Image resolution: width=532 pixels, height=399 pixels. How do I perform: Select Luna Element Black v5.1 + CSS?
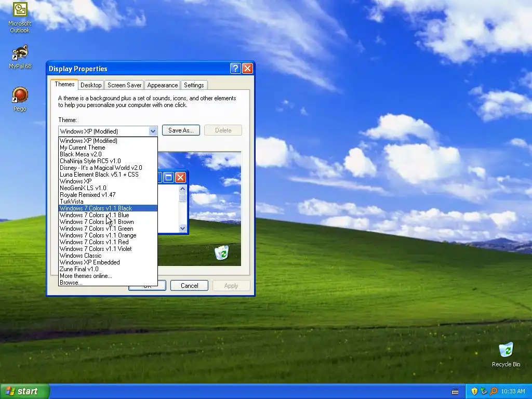click(108, 175)
